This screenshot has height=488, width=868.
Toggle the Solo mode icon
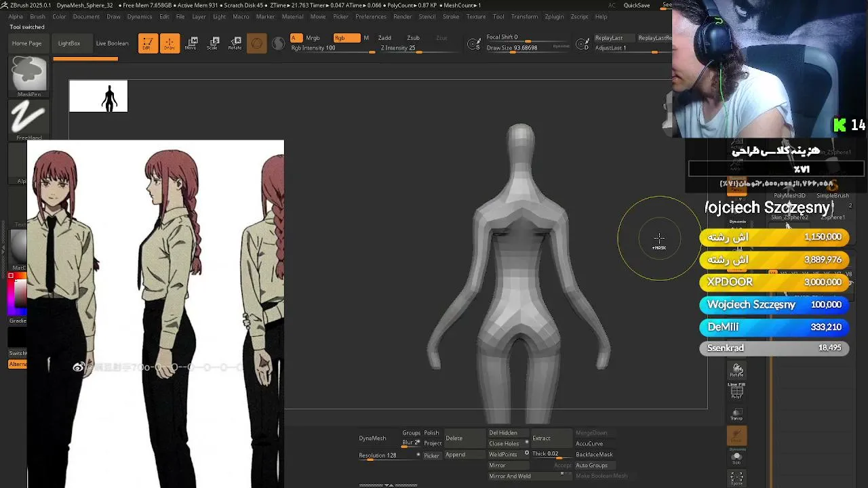(x=737, y=457)
